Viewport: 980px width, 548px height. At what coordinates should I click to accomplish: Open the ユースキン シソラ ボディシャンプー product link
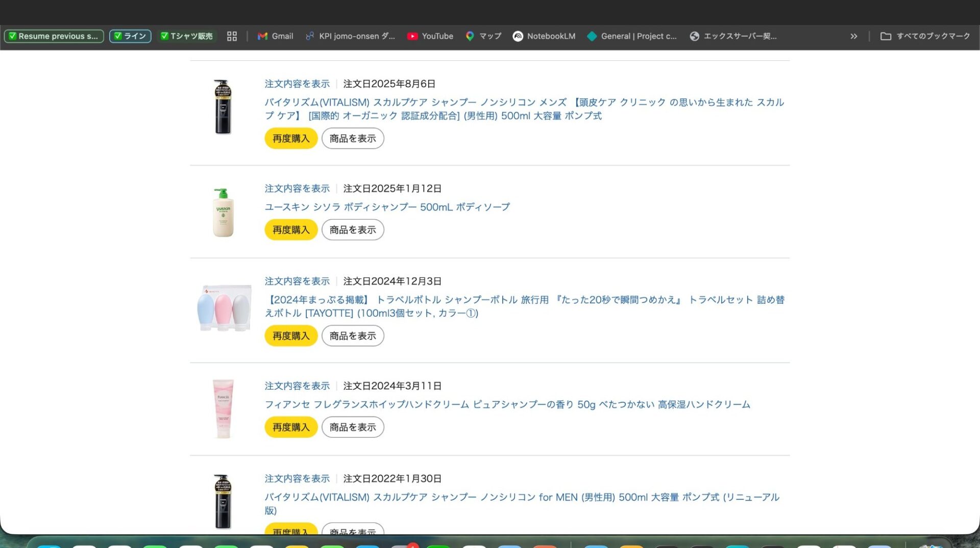(x=387, y=207)
